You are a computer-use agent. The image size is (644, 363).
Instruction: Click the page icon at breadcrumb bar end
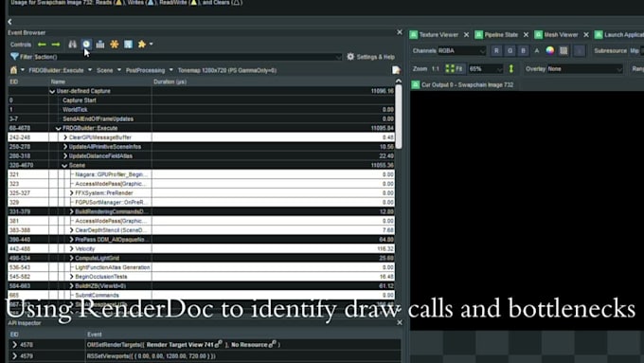[x=396, y=70]
